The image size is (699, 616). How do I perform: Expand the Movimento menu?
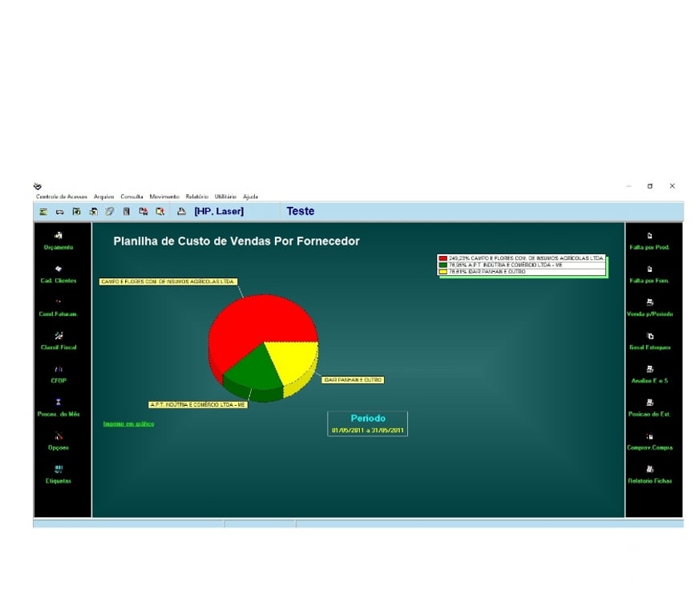(164, 197)
